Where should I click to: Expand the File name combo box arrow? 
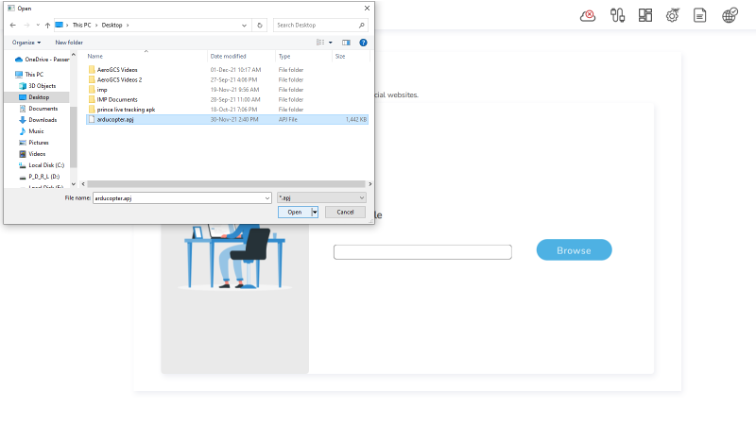point(267,198)
